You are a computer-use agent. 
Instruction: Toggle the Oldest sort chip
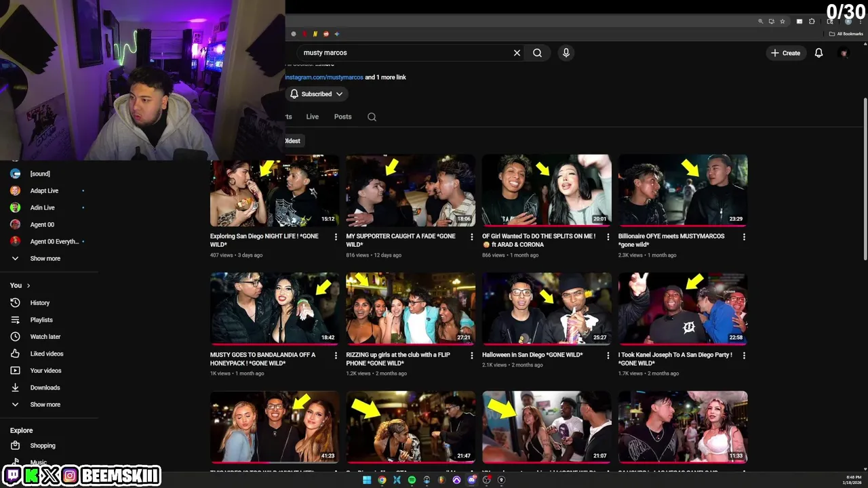292,141
